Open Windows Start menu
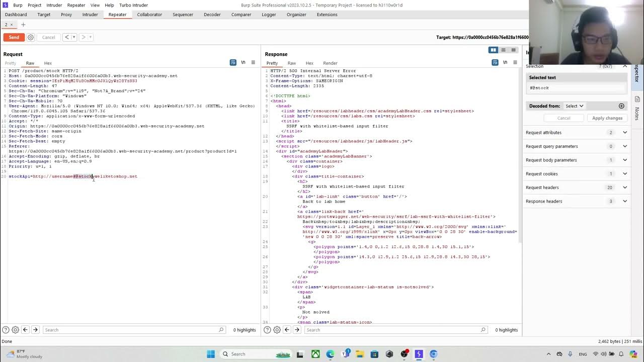Image resolution: width=644 pixels, height=362 pixels. pyautogui.click(x=211, y=354)
